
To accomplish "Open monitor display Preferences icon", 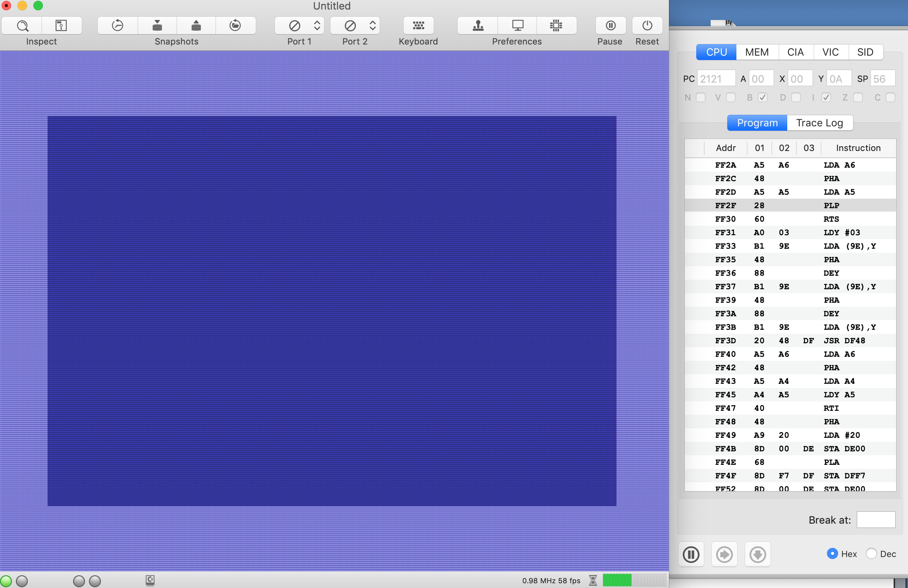I will tap(518, 26).
